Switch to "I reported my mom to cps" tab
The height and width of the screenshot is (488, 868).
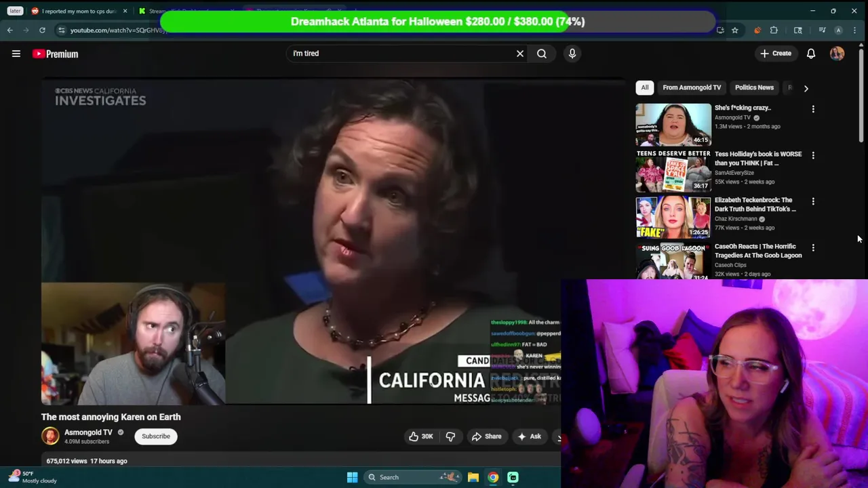point(79,11)
